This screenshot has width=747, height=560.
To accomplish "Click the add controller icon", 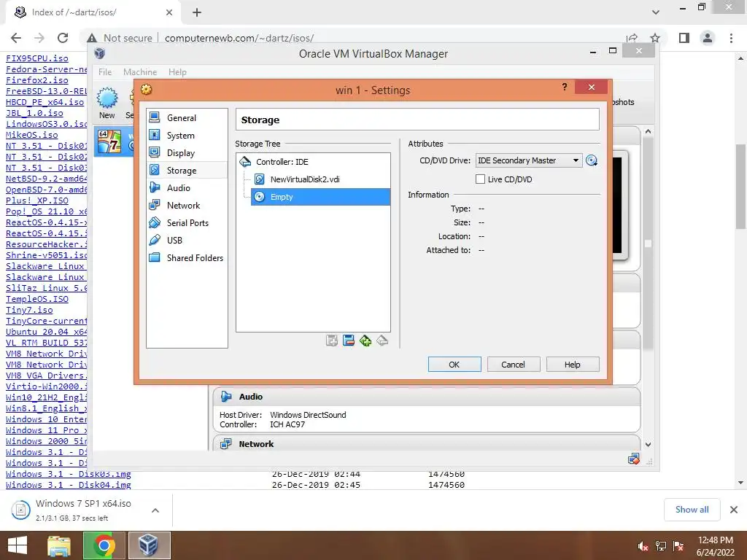I will (x=365, y=341).
